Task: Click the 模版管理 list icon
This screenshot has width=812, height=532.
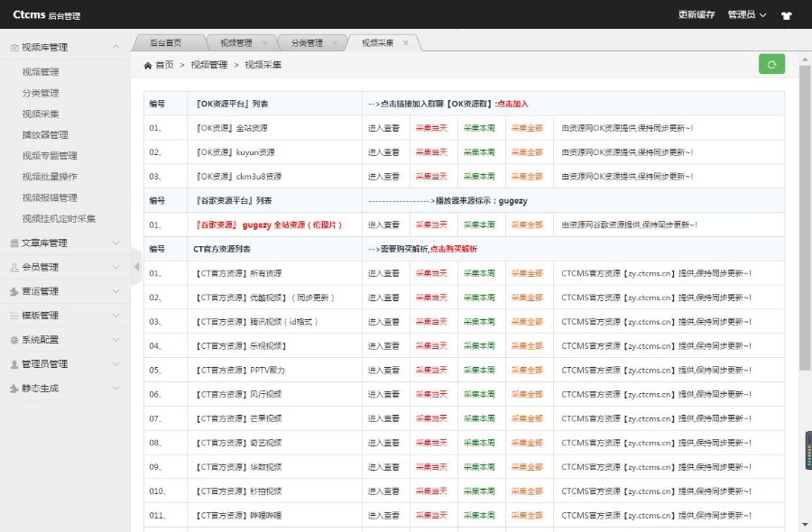Action: [14, 316]
